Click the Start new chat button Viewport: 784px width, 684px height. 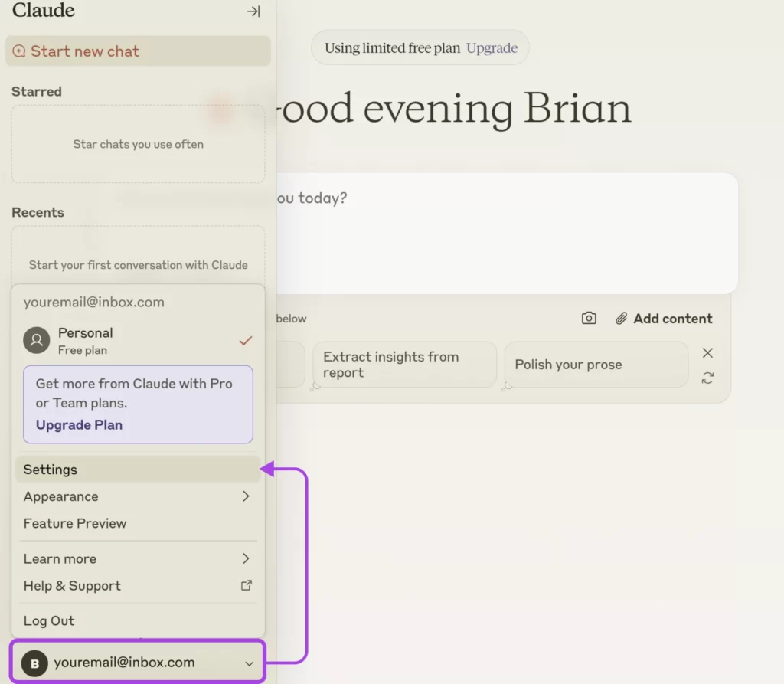[138, 51]
